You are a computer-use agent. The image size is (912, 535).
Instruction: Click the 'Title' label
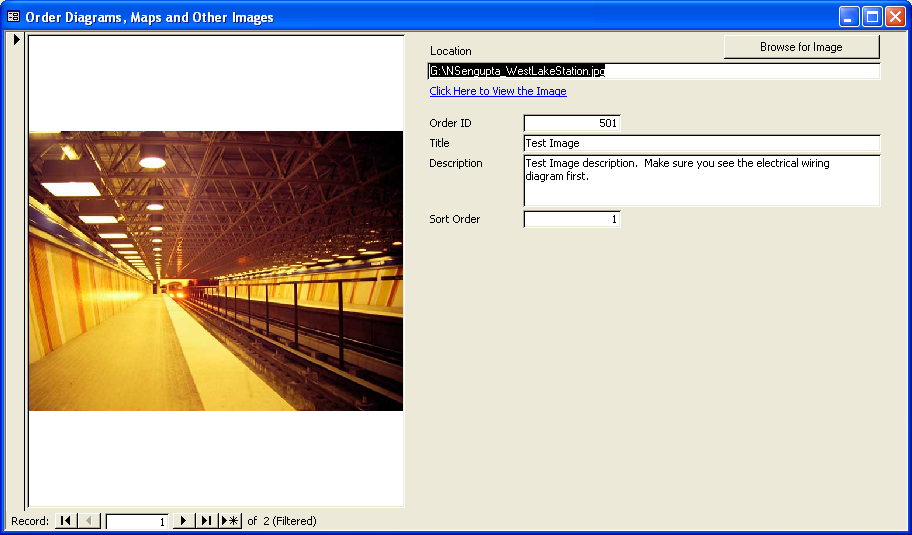[x=440, y=143]
